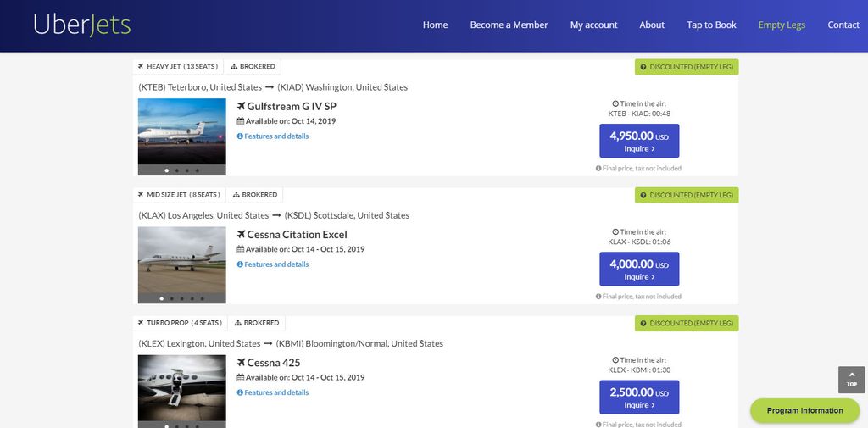The height and width of the screenshot is (428, 868).
Task: Click the Gulfstream G IV SP aircraft photo
Action: coord(181,131)
